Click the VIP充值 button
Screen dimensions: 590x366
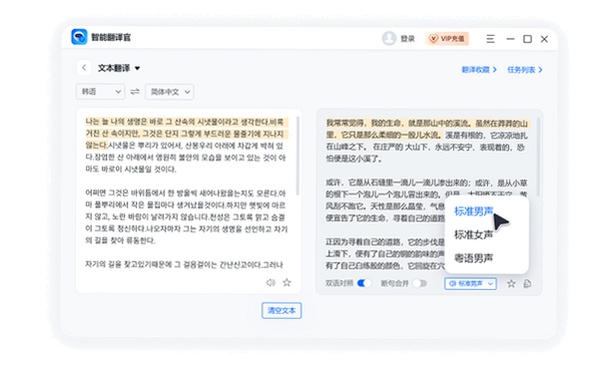(447, 39)
